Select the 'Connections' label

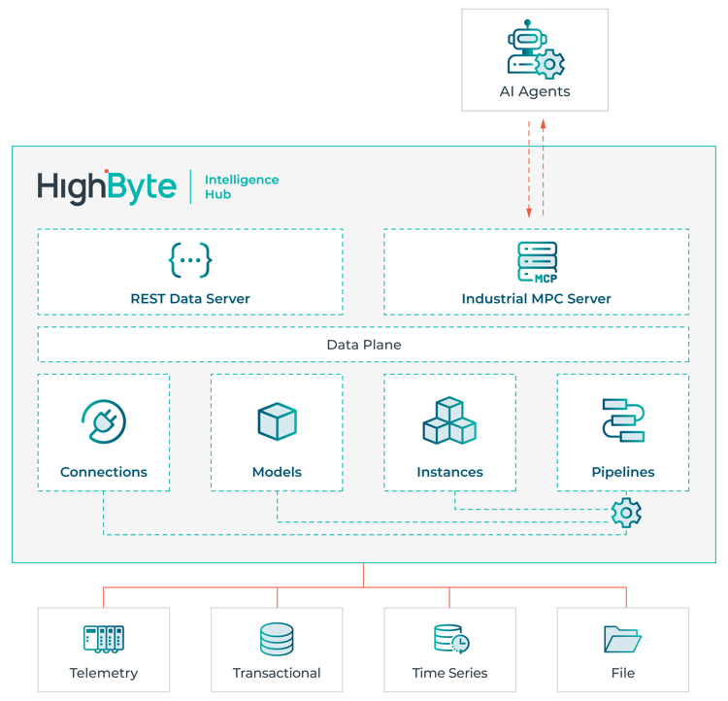(x=104, y=472)
